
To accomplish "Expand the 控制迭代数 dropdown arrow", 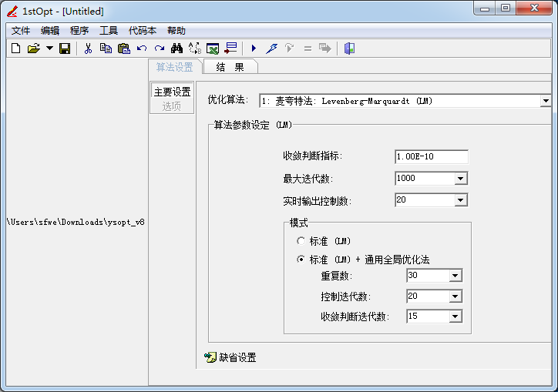I will (455, 297).
